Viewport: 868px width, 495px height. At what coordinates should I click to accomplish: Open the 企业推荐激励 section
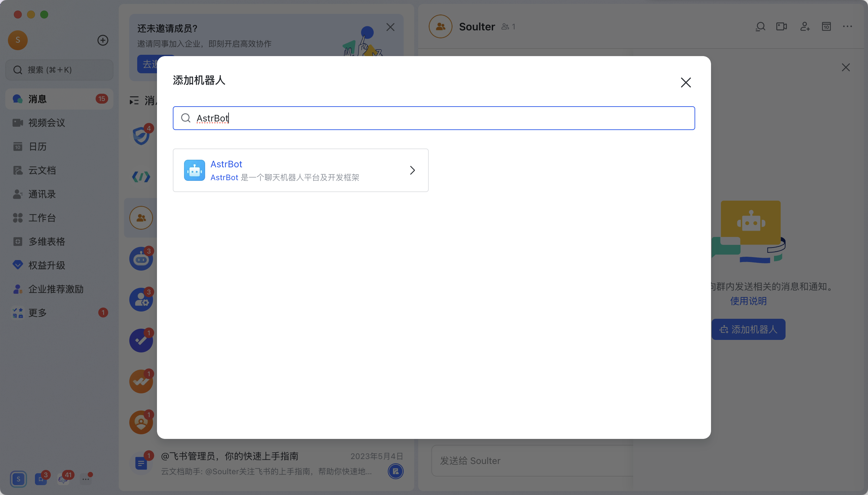[x=56, y=289]
